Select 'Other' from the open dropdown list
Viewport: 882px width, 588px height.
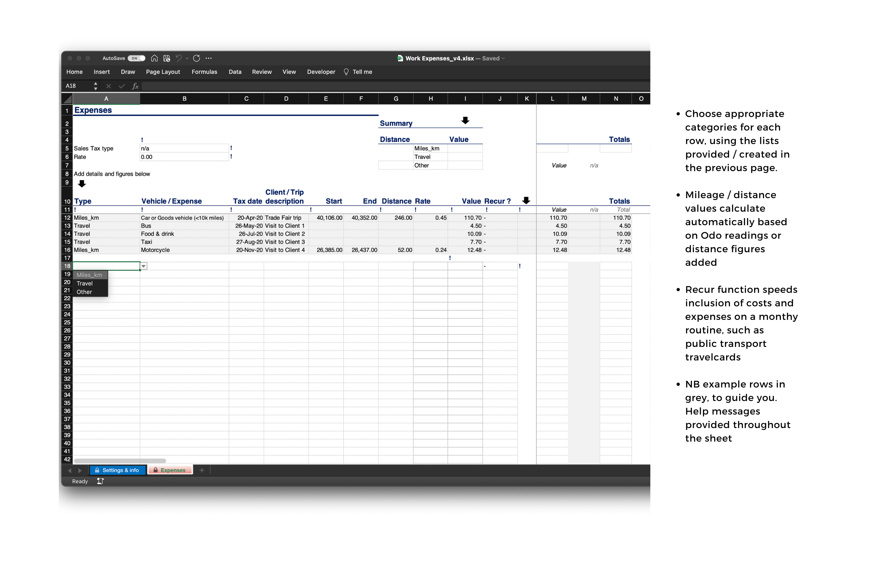coord(84,292)
